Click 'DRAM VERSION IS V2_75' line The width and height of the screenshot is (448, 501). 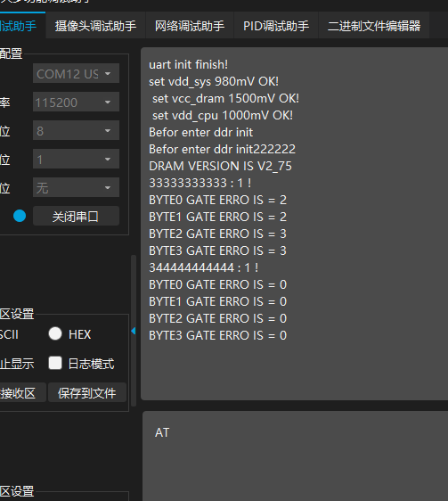[220, 166]
